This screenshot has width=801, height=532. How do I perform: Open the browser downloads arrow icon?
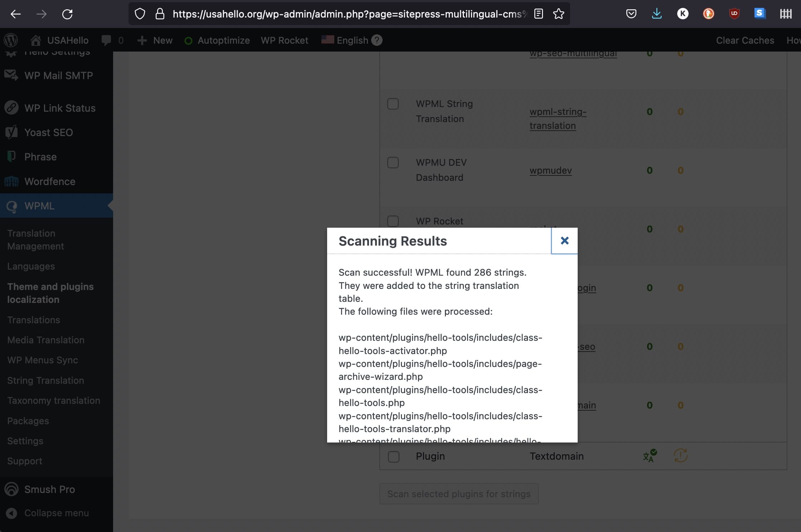(657, 14)
